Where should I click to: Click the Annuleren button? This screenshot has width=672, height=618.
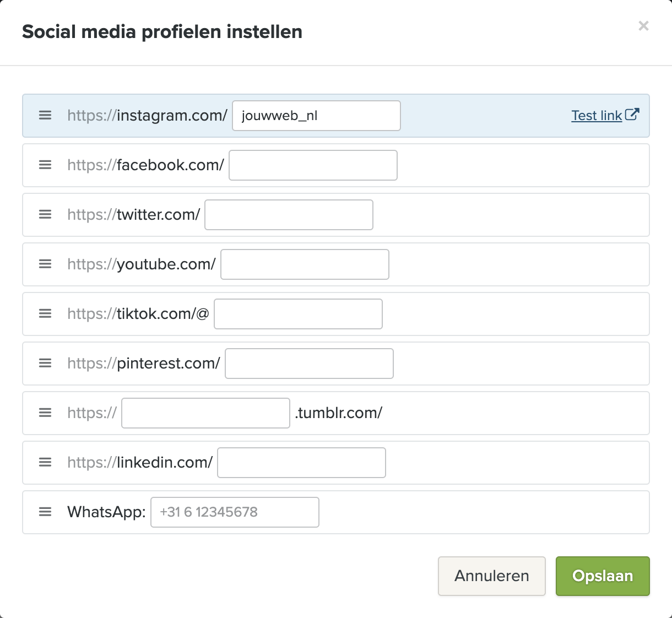pos(492,576)
